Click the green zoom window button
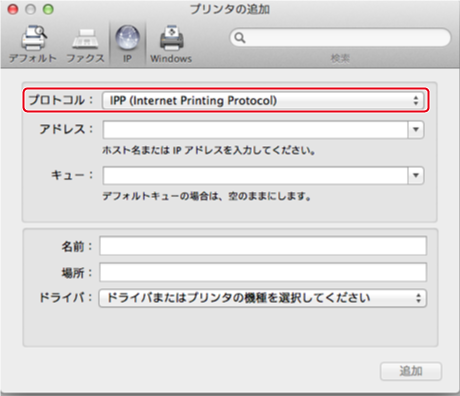The height and width of the screenshot is (396, 460). pos(48,9)
